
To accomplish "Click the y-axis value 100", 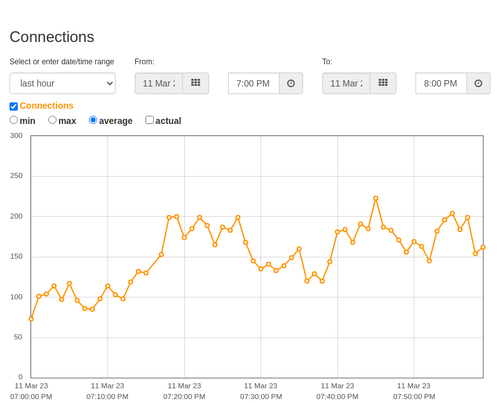I will point(16,297).
